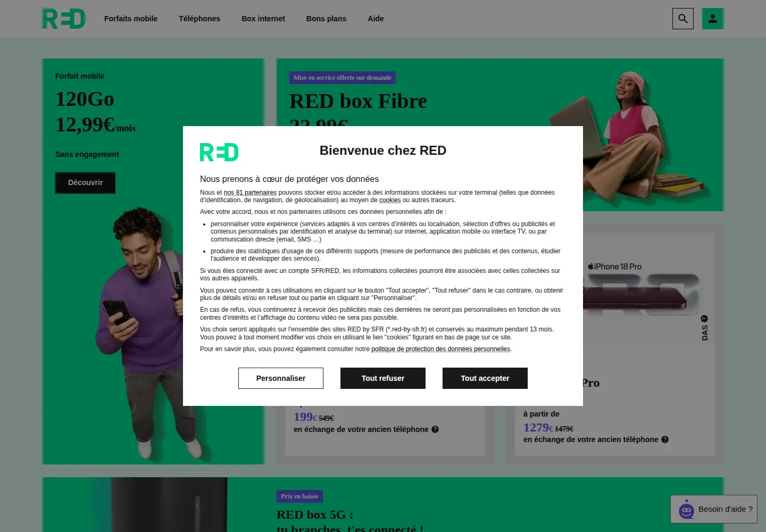This screenshot has height=532, width=766.
Task: Click the RED logo in cookie dialog
Action: 219,152
